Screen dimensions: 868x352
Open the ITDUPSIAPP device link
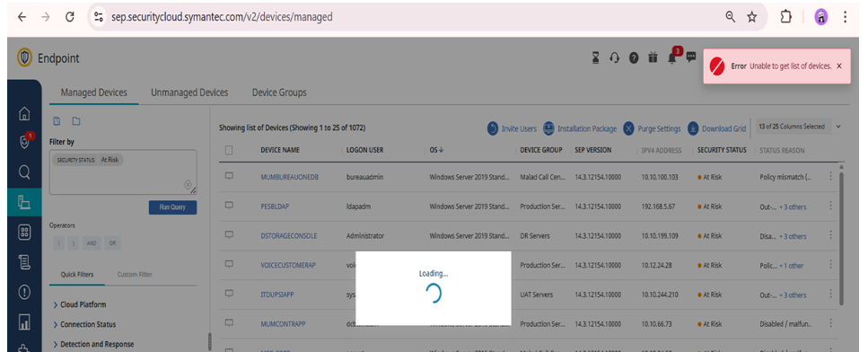coord(277,295)
